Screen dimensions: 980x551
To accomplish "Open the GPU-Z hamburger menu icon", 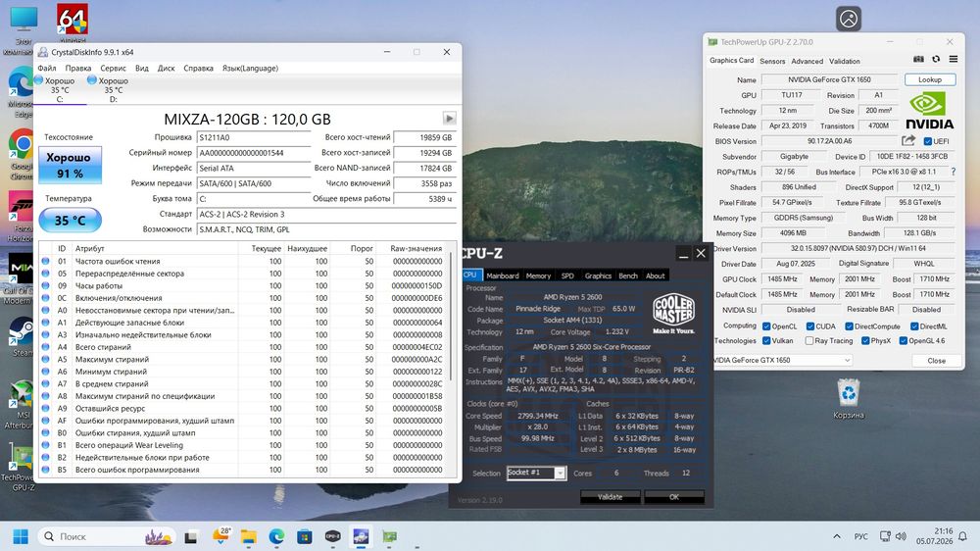I will coord(954,60).
